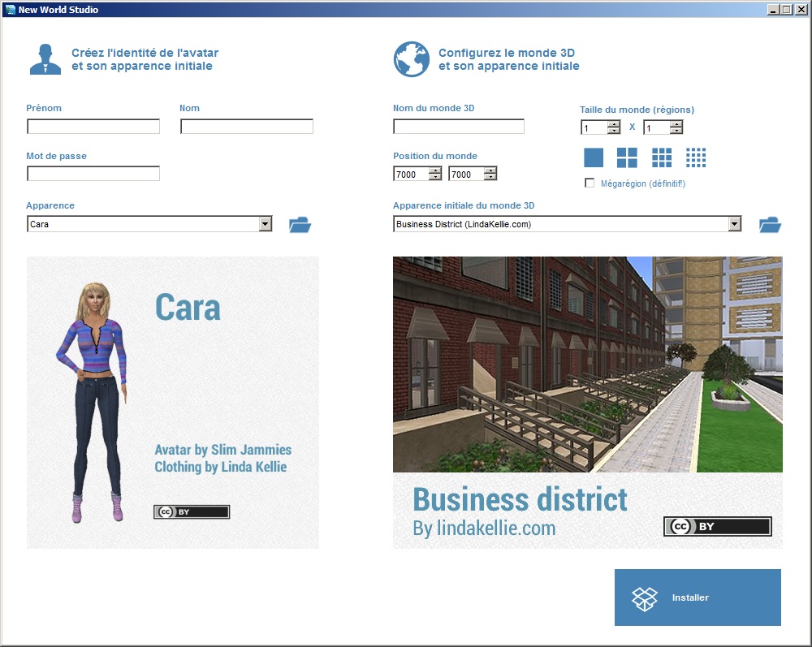
Task: Click the avatar identity person icon
Action: pos(45,59)
